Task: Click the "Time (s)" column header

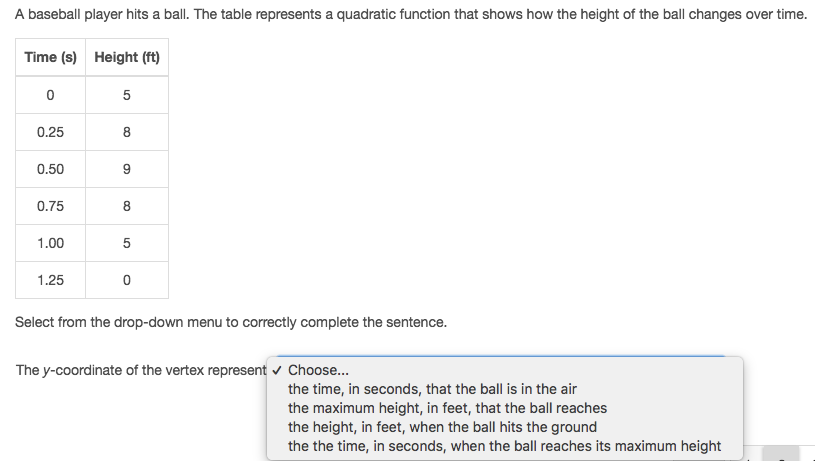Action: point(50,57)
